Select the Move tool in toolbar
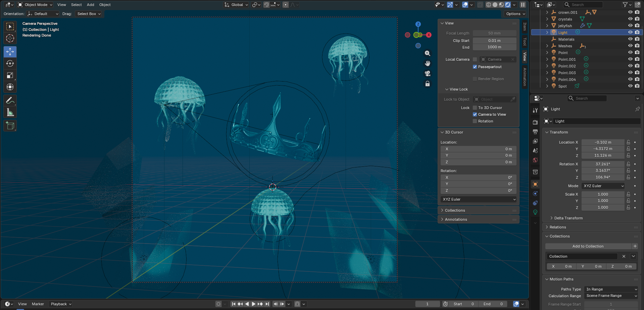The image size is (644, 310). (x=10, y=52)
